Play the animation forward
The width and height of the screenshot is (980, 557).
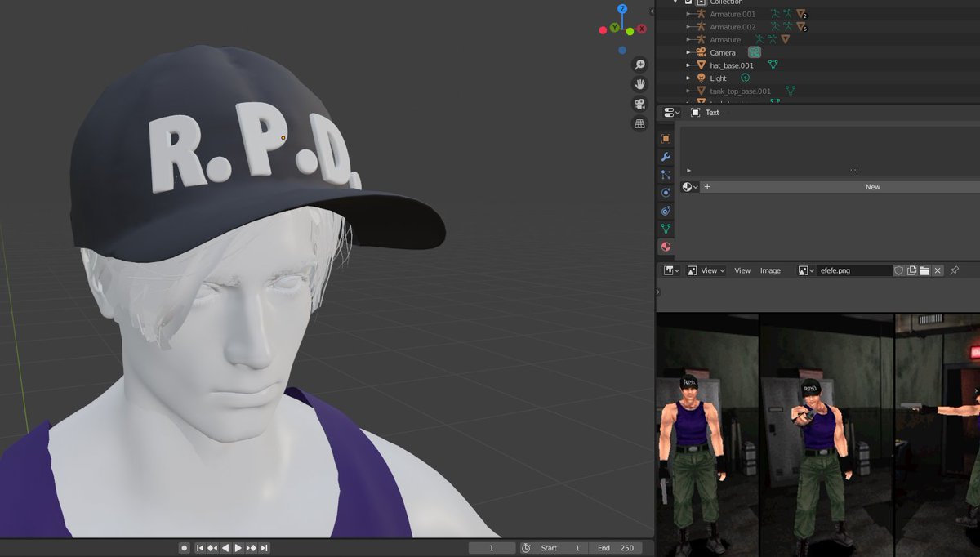pos(238,548)
